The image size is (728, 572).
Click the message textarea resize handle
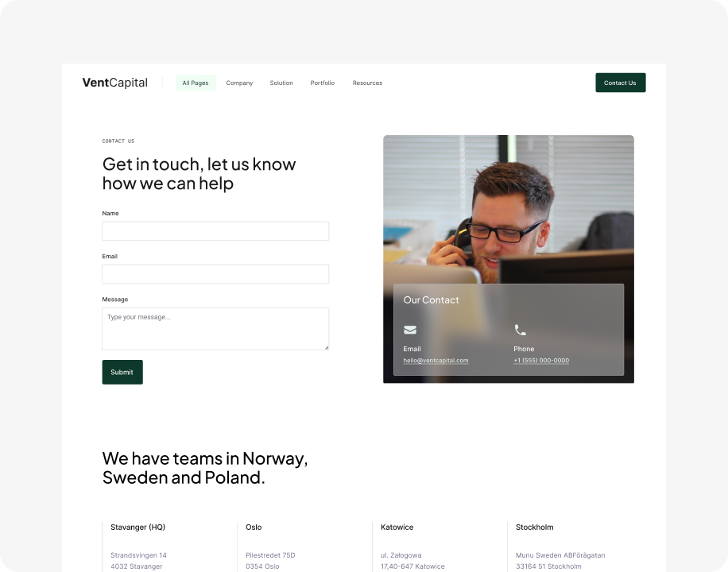[x=327, y=347]
